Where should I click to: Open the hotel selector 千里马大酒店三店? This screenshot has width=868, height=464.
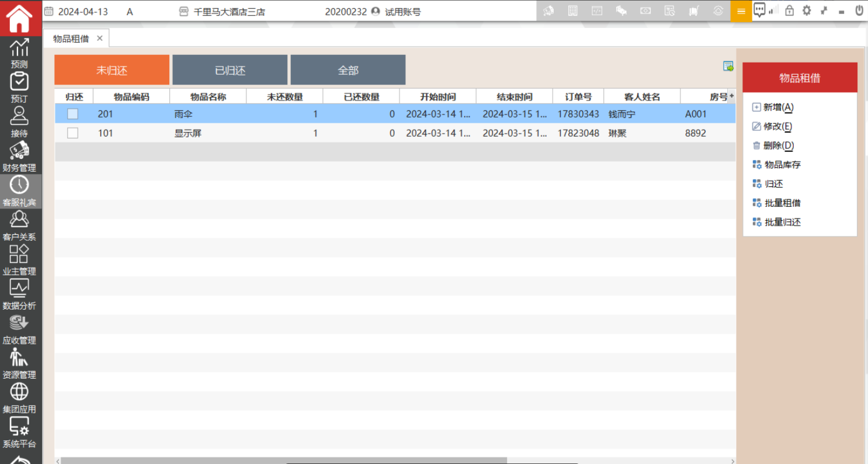[x=222, y=12]
